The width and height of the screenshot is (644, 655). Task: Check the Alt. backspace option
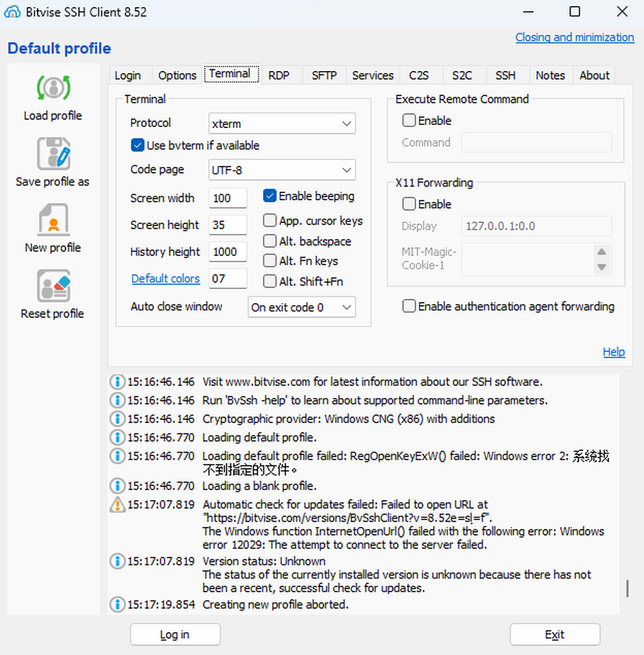pos(269,241)
